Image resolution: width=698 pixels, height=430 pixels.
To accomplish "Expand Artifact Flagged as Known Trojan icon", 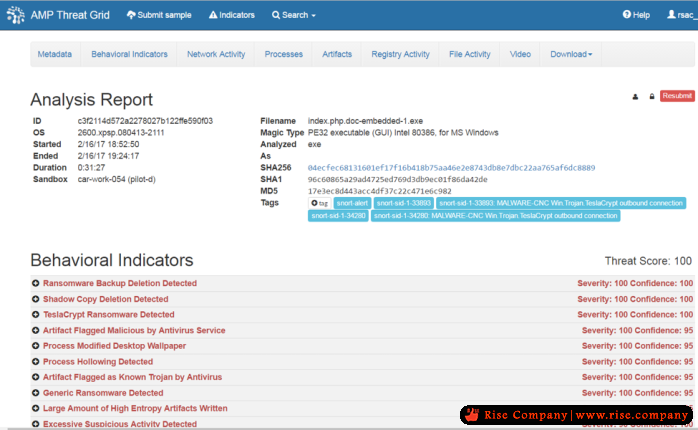I will [36, 377].
